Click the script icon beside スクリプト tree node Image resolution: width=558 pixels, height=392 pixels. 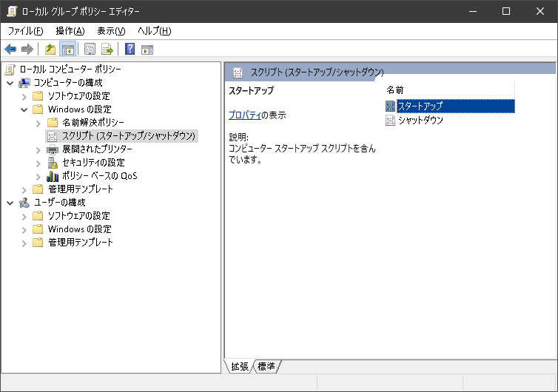[x=53, y=136]
